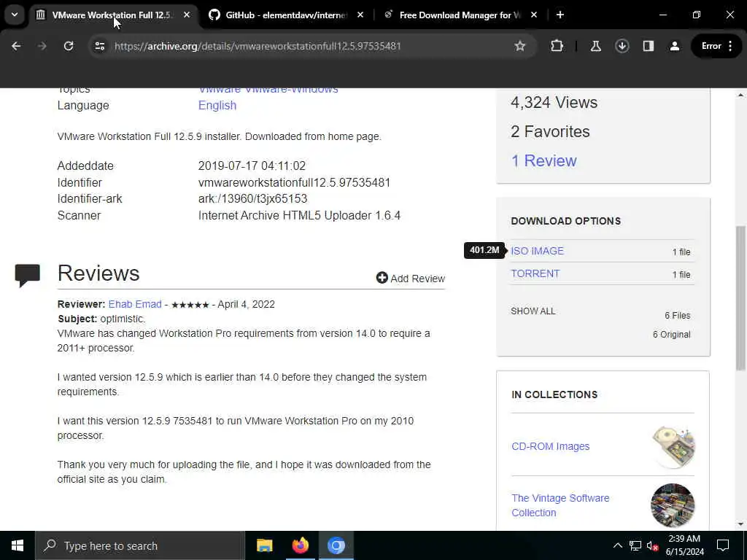This screenshot has height=560, width=747.
Task: Open File Explorer from taskbar
Action: (264, 545)
